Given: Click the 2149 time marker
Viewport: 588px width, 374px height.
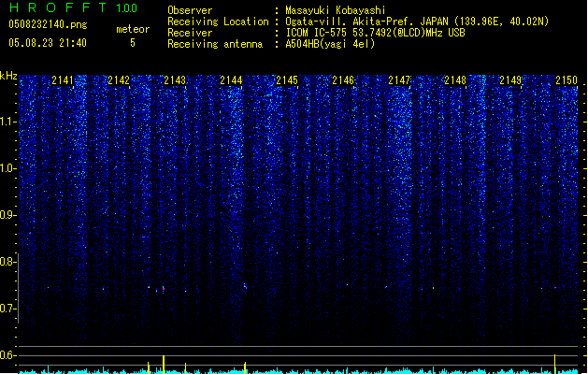Looking at the screenshot, I should [x=510, y=80].
